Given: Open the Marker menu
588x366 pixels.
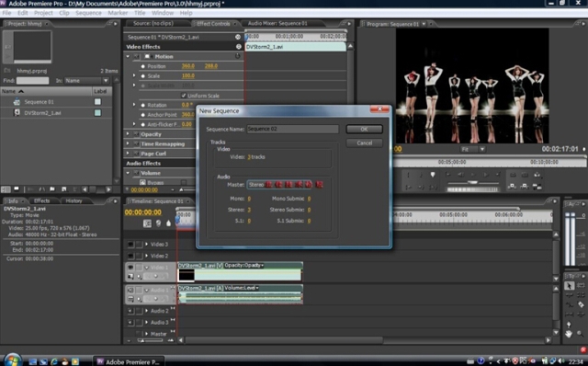Looking at the screenshot, I should click(118, 13).
